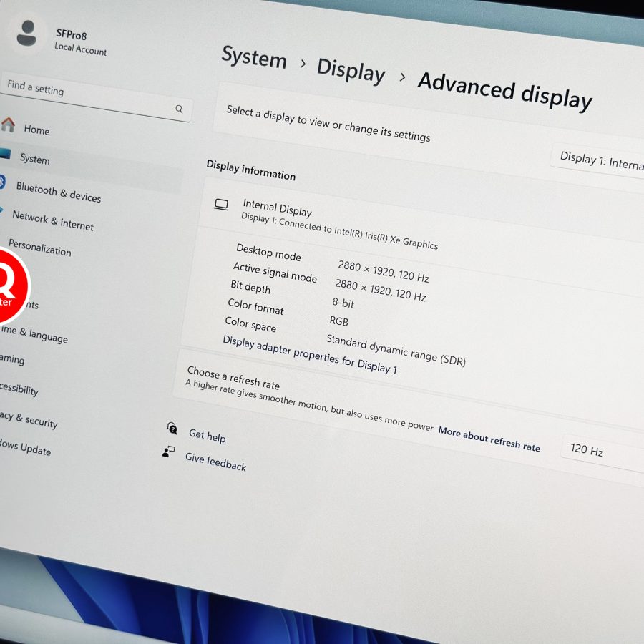Go to Network & internet settings
Image resolution: width=644 pixels, height=644 pixels.
click(53, 220)
